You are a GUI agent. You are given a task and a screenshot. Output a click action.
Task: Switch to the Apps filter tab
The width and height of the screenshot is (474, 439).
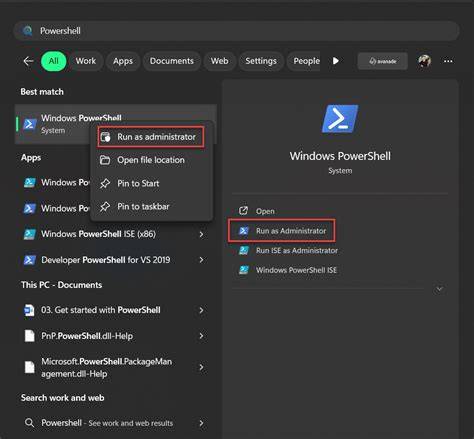(123, 61)
